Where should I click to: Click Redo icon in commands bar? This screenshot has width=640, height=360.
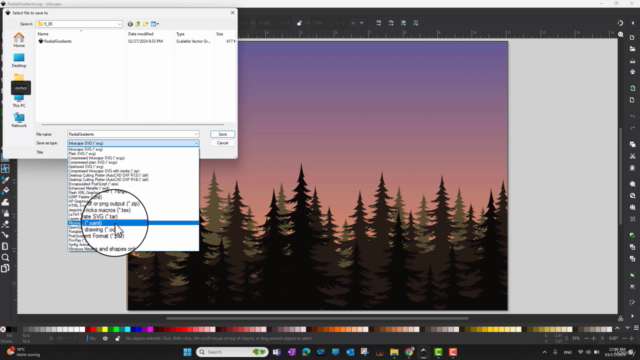point(633,128)
